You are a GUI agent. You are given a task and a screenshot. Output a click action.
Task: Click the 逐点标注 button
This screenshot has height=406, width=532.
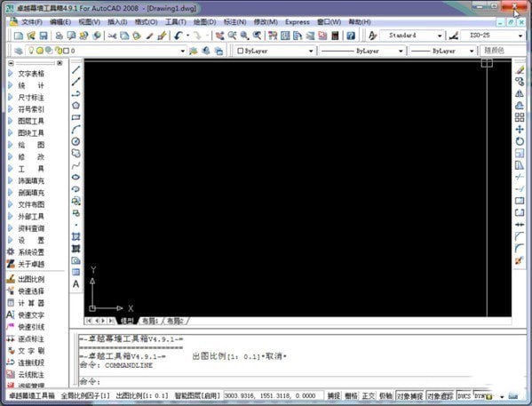[x=26, y=338]
